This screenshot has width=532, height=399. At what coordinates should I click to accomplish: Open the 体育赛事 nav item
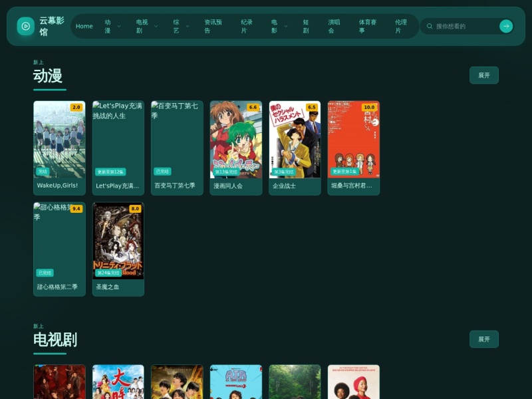point(368,26)
